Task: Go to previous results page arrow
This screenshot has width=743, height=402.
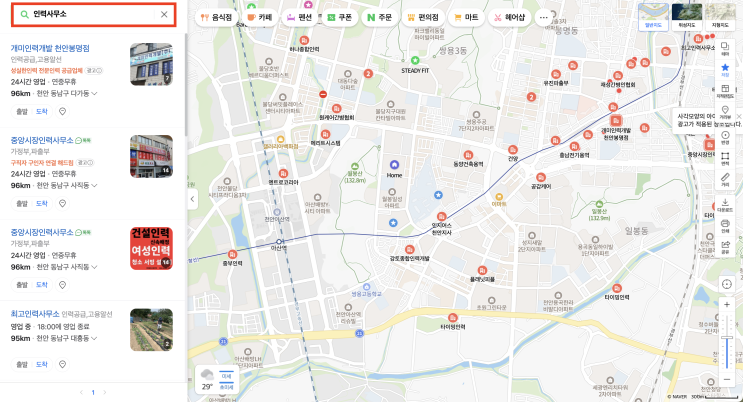Action: (x=81, y=393)
